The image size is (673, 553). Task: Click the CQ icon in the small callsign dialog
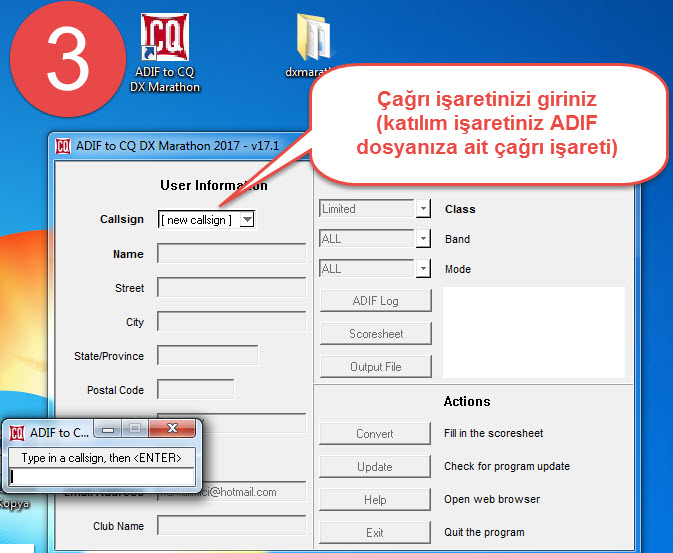click(x=17, y=433)
